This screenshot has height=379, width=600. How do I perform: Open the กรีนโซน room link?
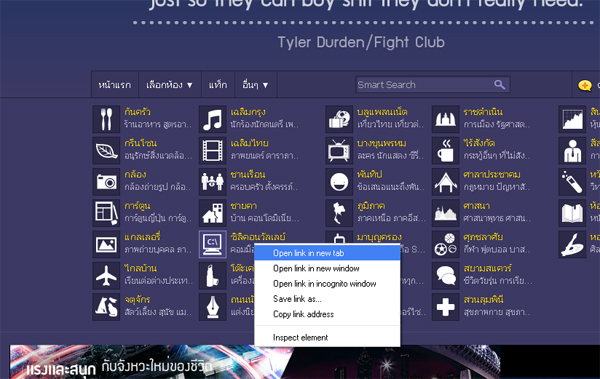(x=140, y=143)
